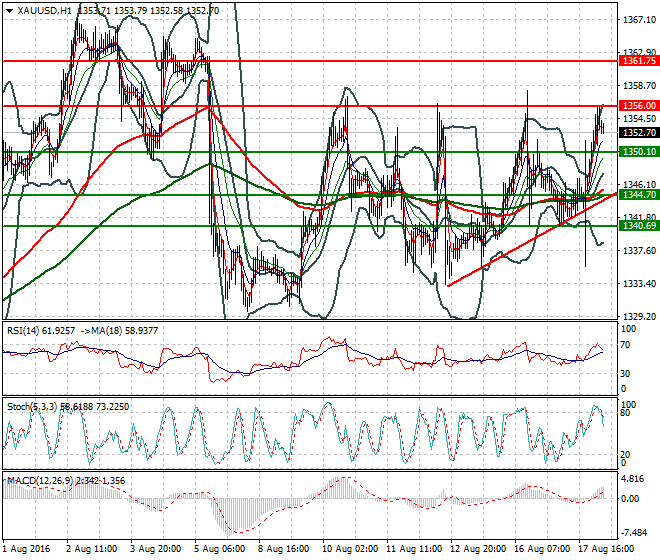
Task: Click the 11 Aug 11:00 time label
Action: click(x=414, y=549)
